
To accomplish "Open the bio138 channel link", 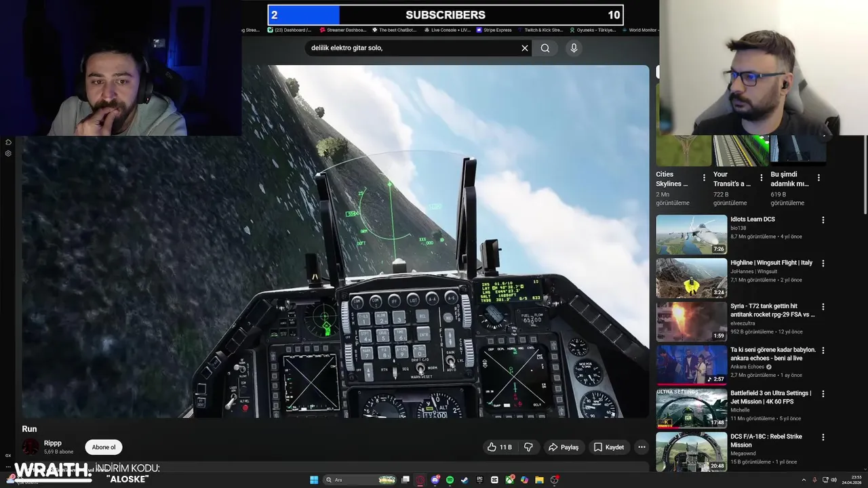I will [x=738, y=228].
